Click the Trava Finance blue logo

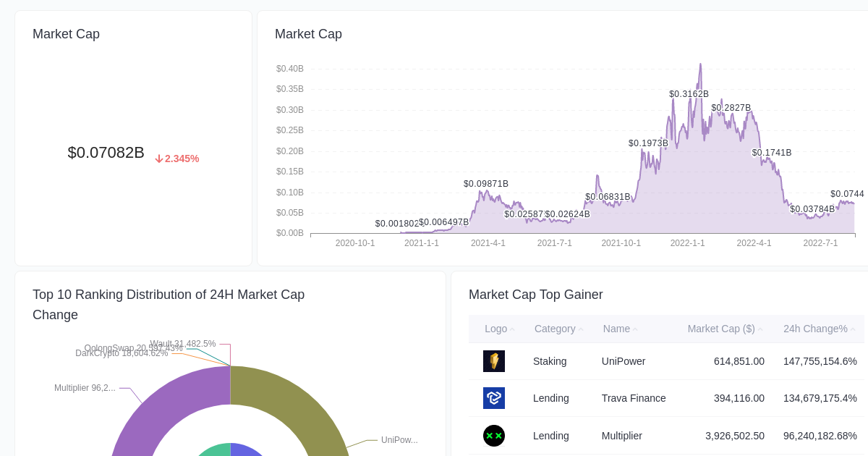pyautogui.click(x=494, y=398)
